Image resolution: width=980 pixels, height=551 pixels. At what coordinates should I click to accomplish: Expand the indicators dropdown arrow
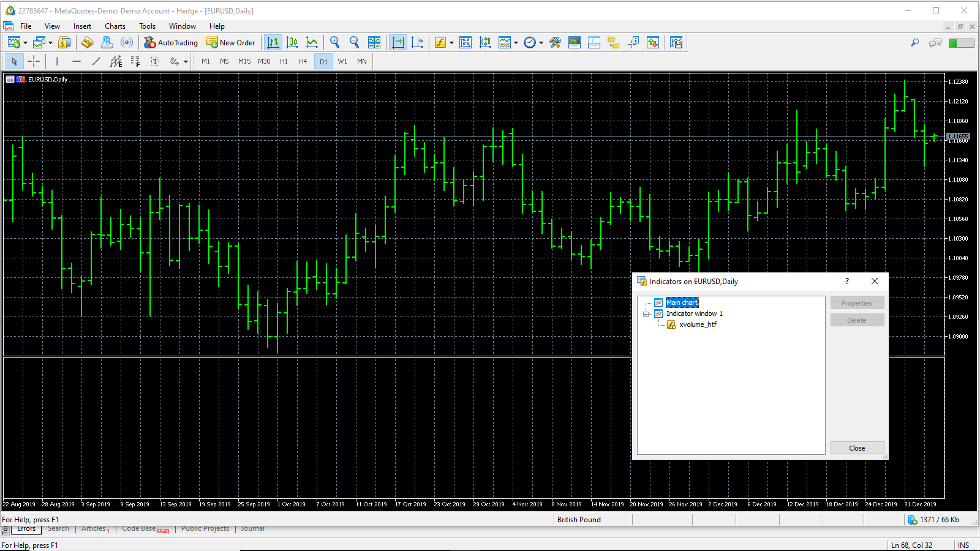click(x=452, y=43)
